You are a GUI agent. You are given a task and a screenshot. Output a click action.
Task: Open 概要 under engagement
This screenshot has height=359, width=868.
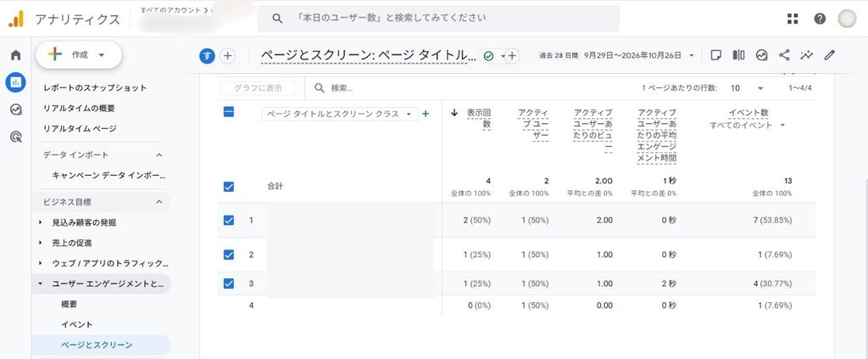click(x=70, y=304)
